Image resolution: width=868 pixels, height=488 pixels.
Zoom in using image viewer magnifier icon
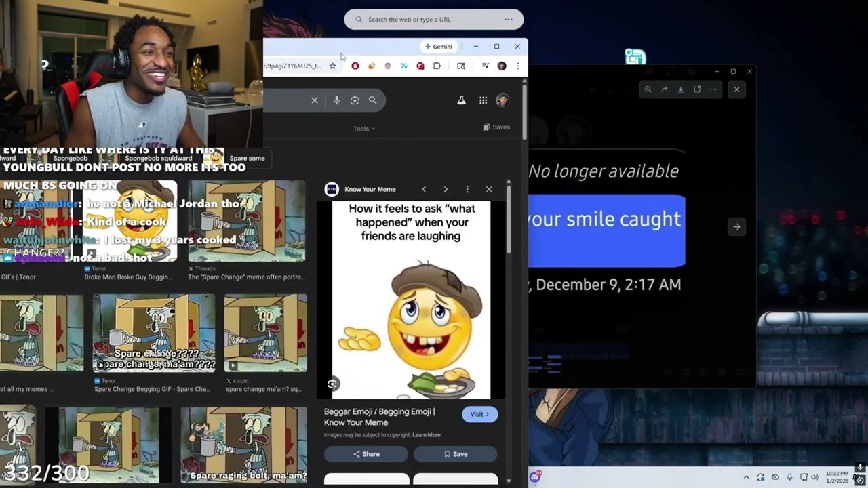[648, 89]
